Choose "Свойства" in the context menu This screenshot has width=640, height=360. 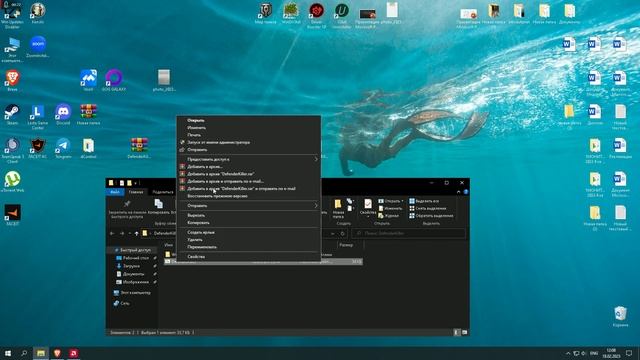coord(196,257)
